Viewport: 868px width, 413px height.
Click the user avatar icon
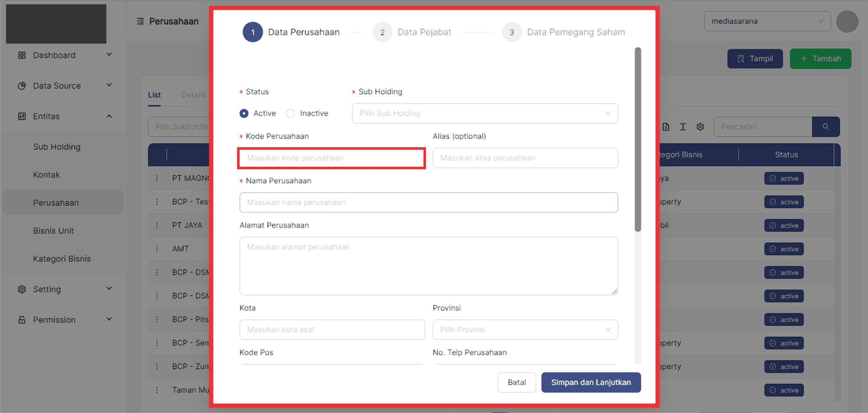coord(847,22)
